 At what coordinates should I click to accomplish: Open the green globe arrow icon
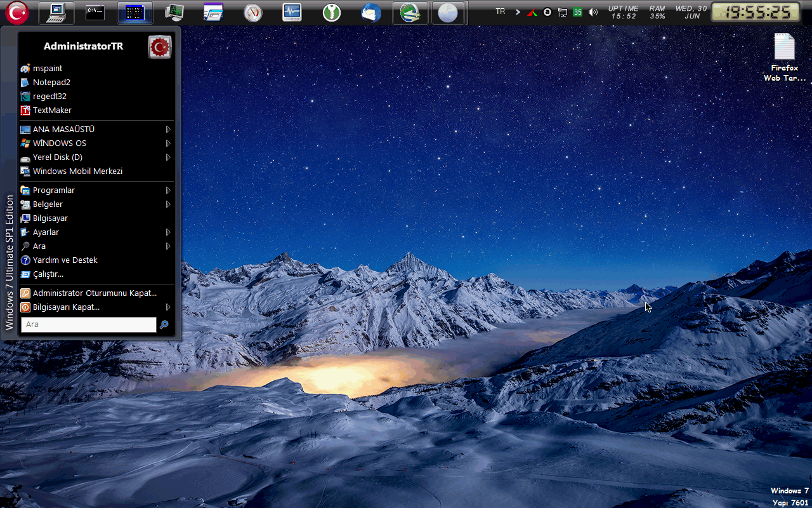(x=410, y=12)
